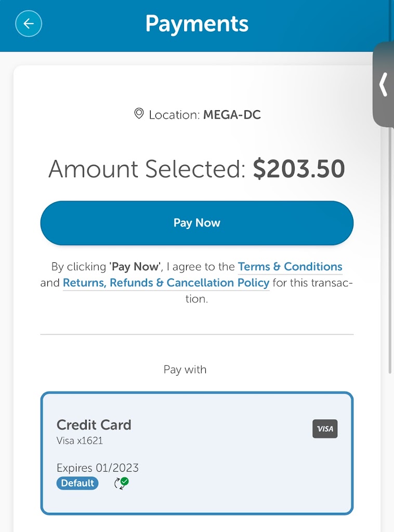Open the Terms & Conditions link
Image resolution: width=394 pixels, height=532 pixels.
tap(290, 267)
